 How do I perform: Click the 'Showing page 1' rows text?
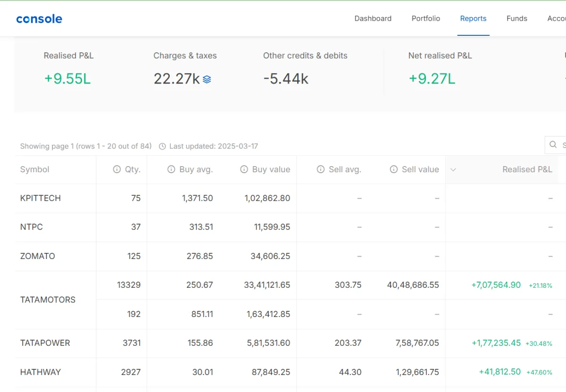(x=86, y=146)
